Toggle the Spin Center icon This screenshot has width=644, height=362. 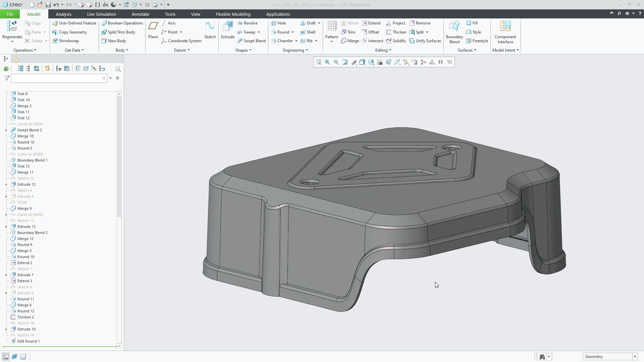[423, 62]
